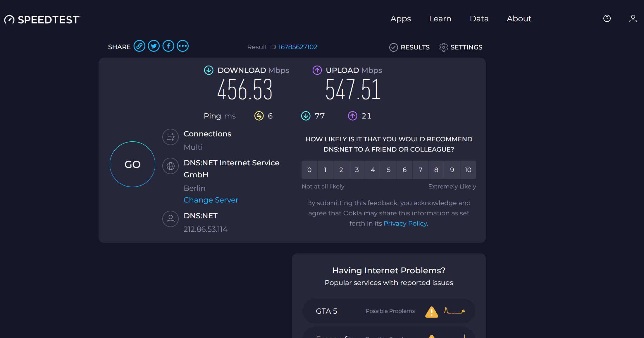The height and width of the screenshot is (338, 644).
Task: Rate recommendation score 9
Action: click(x=452, y=170)
